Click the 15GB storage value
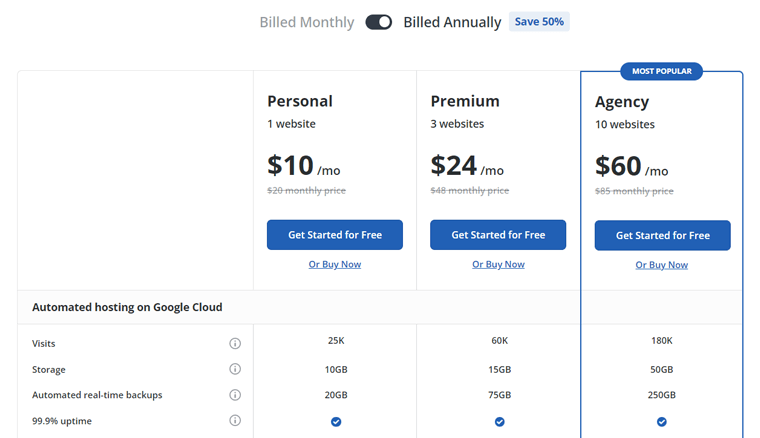760x438 pixels. [500, 370]
